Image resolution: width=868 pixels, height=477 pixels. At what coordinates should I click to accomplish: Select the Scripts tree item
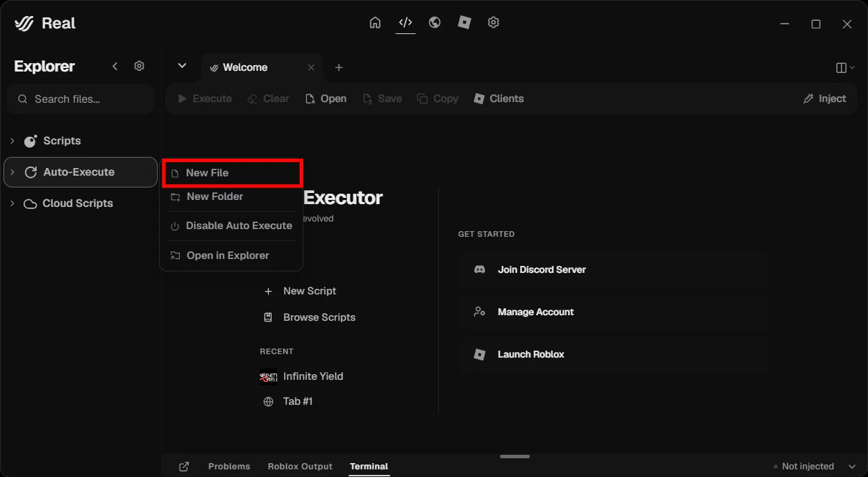(81, 141)
